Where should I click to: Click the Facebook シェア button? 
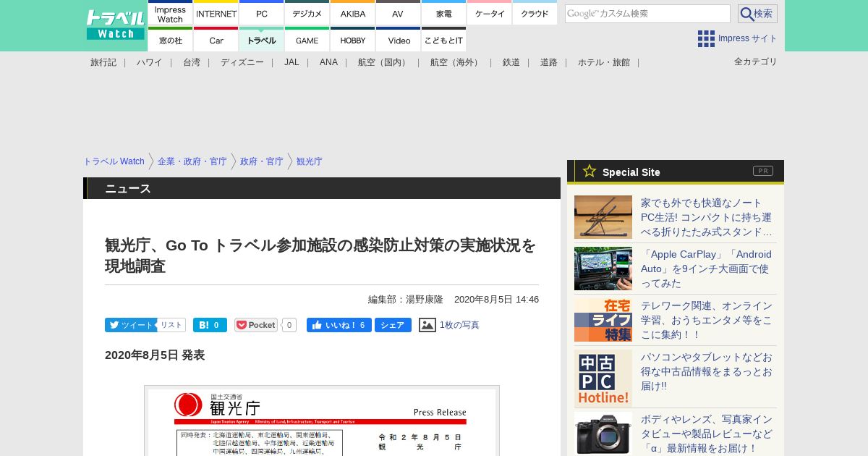[393, 325]
